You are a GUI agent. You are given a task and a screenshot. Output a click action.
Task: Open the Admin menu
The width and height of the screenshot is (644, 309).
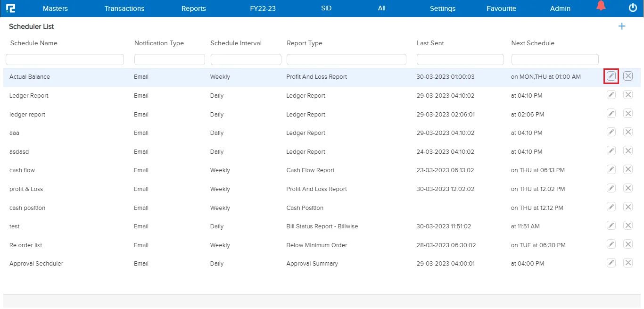560,8
